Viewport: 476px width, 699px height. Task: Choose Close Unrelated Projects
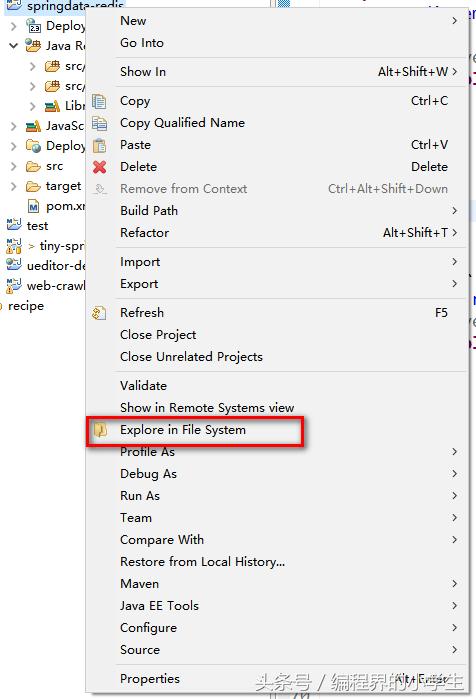coord(191,357)
